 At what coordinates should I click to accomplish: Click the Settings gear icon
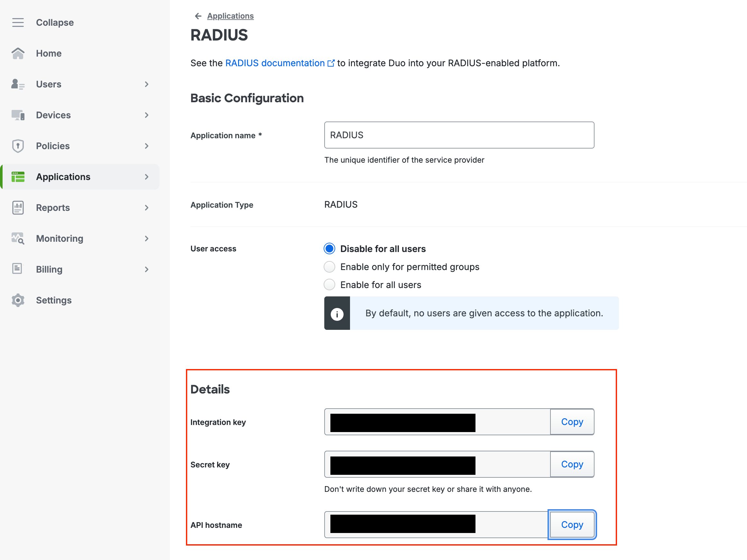tap(18, 300)
